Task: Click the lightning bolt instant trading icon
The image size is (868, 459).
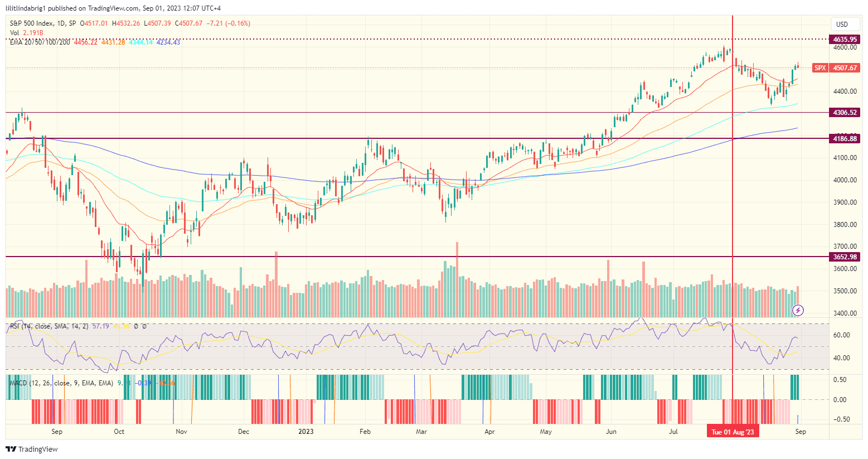Action: point(799,311)
